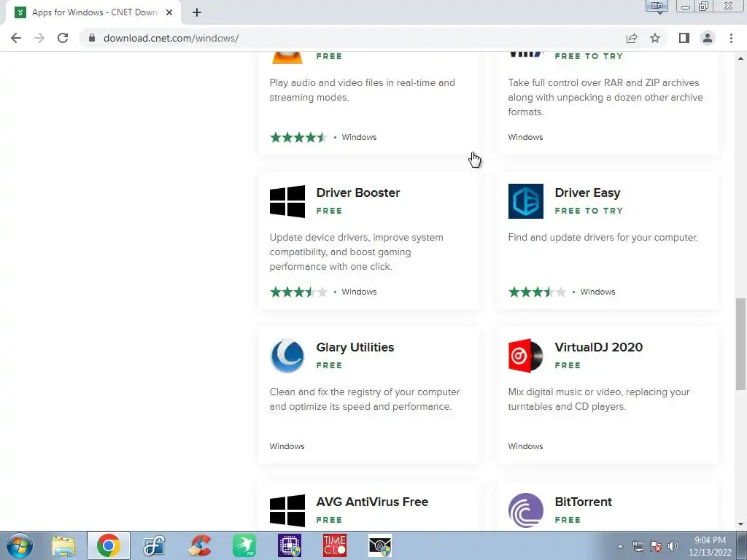Open the green bird taskbar app
The image size is (747, 560).
[x=244, y=545]
